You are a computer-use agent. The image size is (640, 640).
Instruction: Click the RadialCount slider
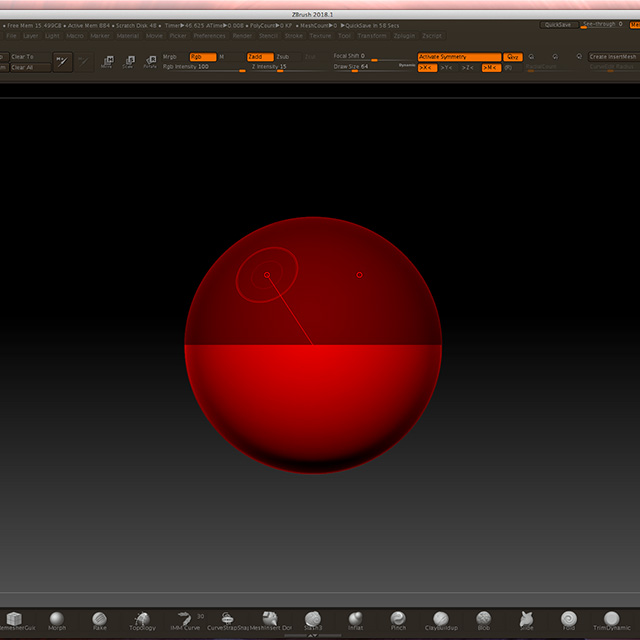click(553, 68)
